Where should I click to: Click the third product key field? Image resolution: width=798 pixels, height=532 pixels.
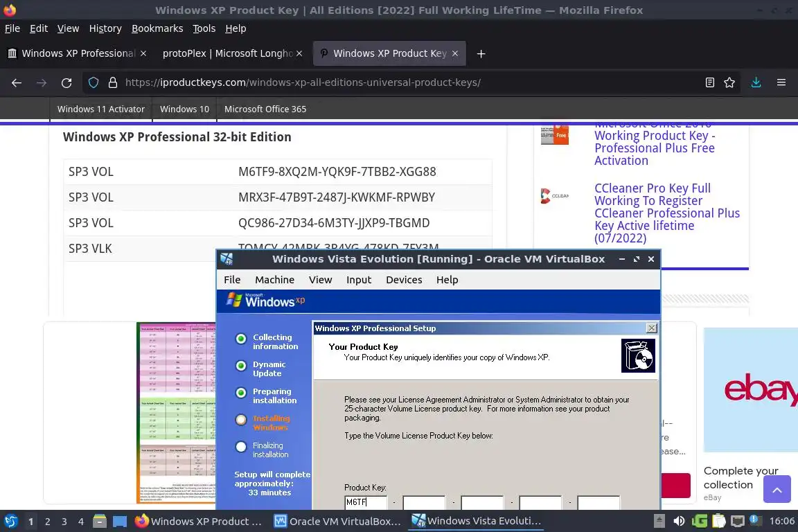point(482,502)
